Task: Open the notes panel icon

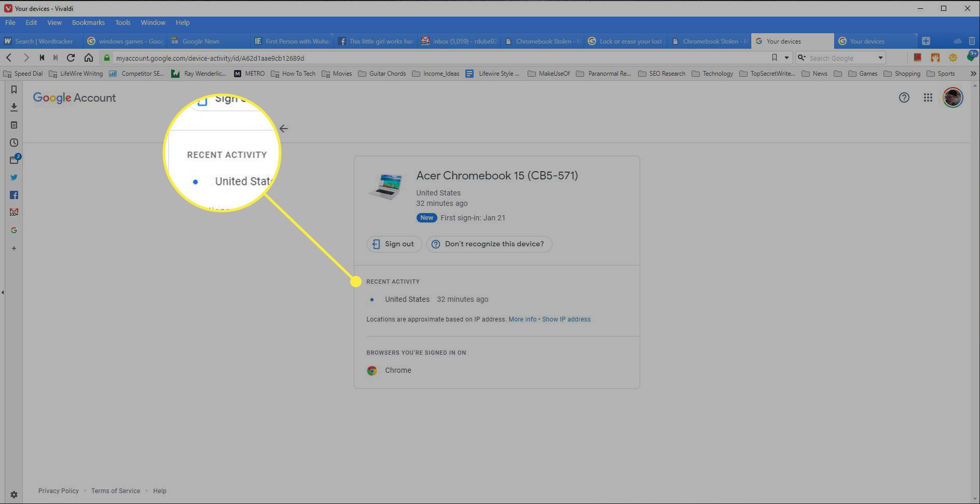Action: point(14,125)
